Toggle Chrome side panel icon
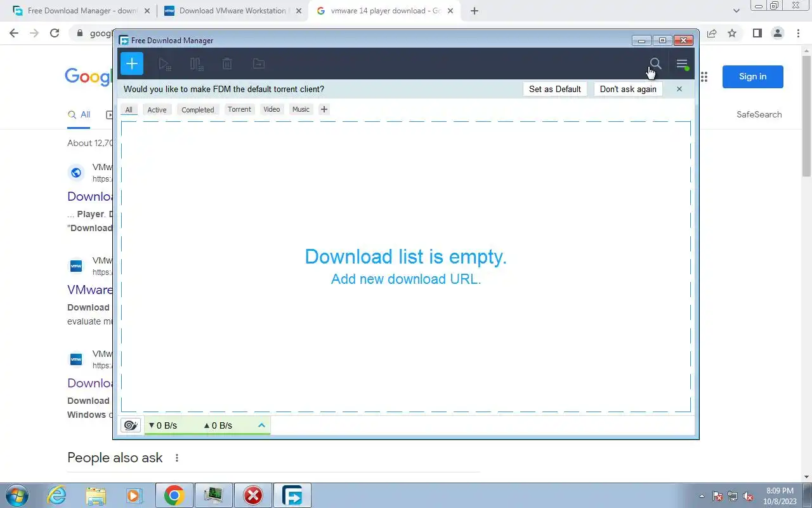812x508 pixels. coord(757,33)
